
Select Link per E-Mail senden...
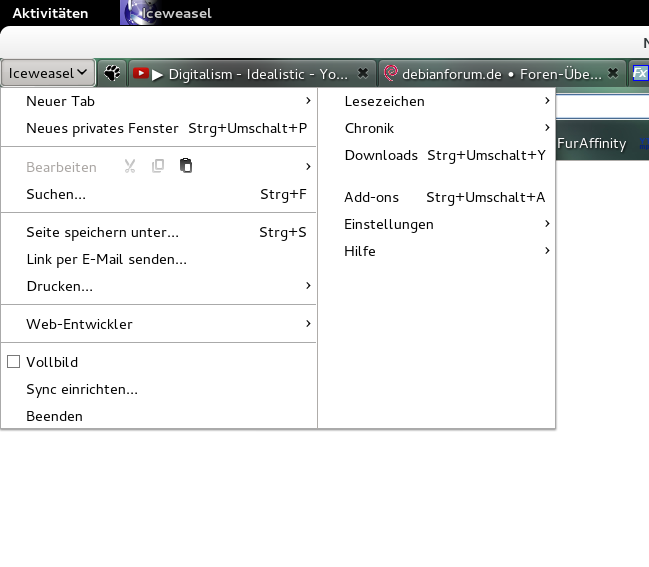tap(159, 259)
